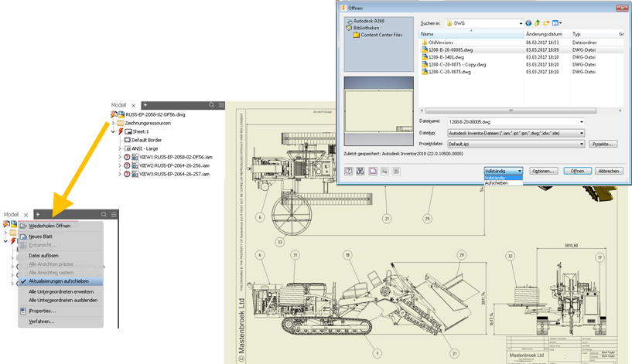Click the horizontal scrollbar thumb in file list
The image size is (632, 364).
tap(511, 111)
